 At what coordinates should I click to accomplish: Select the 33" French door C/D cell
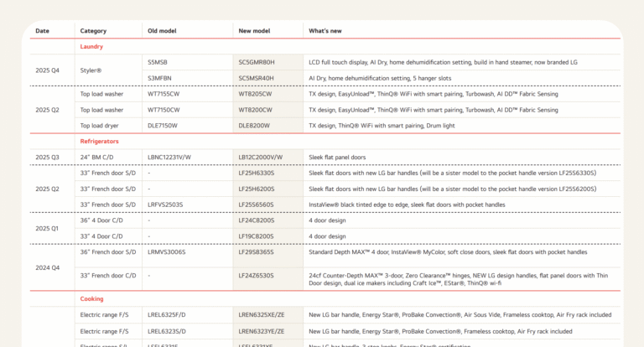108,276
